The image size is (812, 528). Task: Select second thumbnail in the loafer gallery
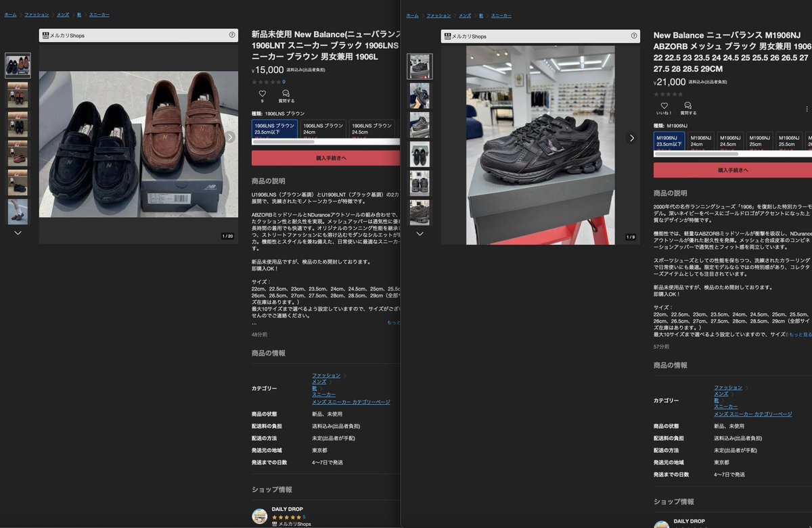tap(18, 95)
